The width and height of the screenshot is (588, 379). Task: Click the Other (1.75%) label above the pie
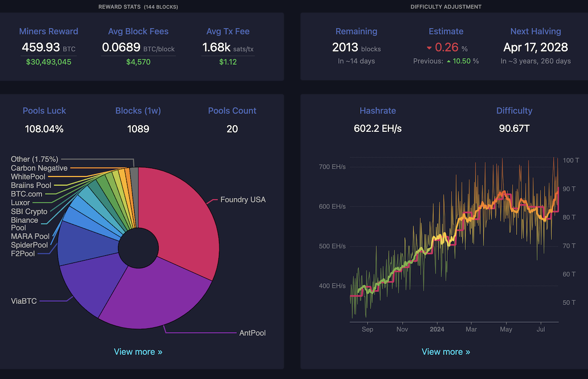point(34,159)
